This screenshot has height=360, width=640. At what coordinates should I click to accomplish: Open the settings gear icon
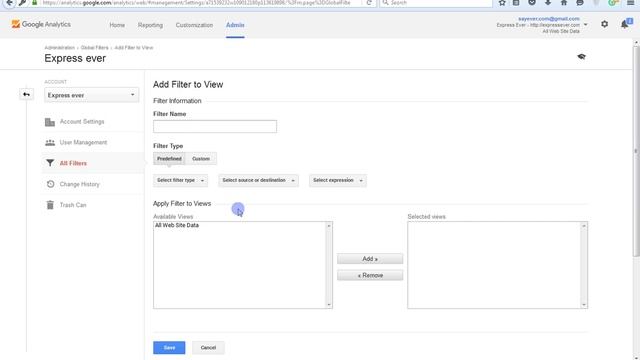pyautogui.click(x=604, y=24)
